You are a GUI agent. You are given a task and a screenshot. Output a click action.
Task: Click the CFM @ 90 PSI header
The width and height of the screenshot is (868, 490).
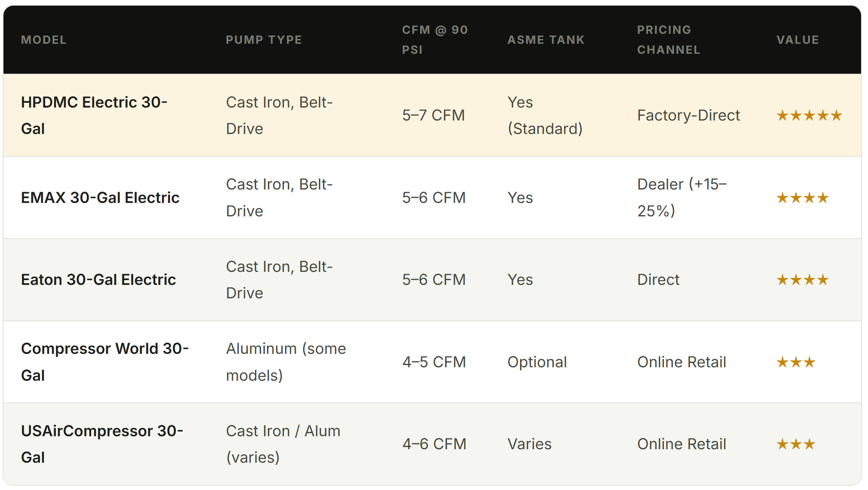tap(435, 40)
